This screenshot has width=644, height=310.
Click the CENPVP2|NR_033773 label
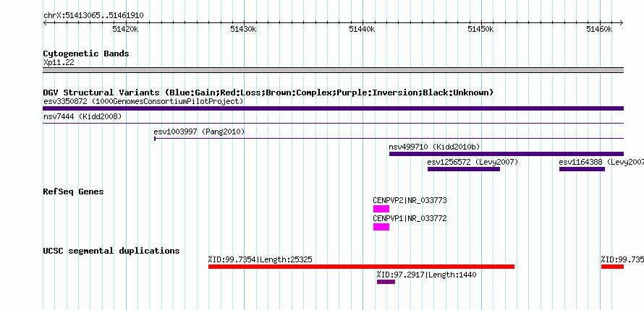click(x=410, y=200)
